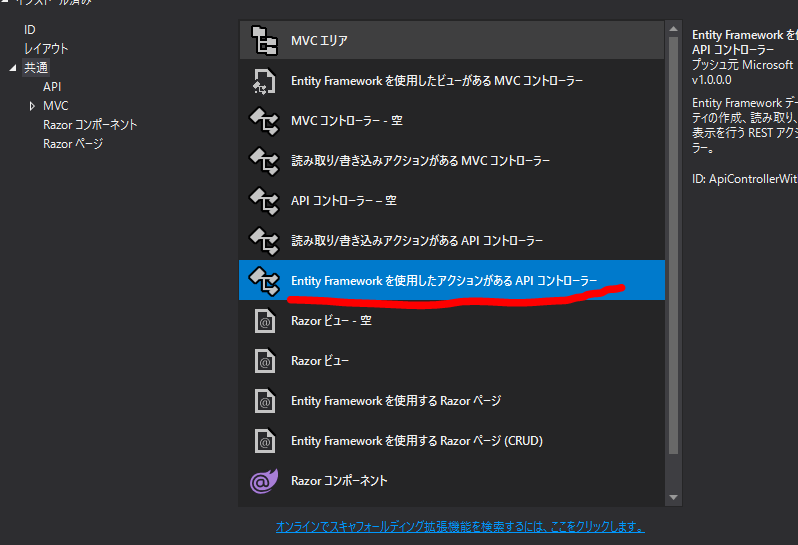Viewport: 798px width, 545px height.
Task: Click icon for 読み取り/書き込みアクションがある API コントローラー
Action: (x=264, y=241)
